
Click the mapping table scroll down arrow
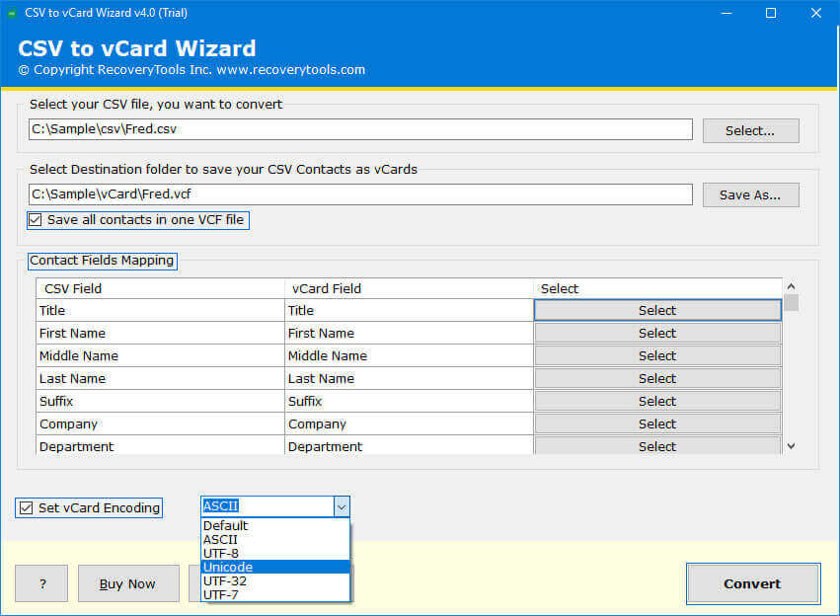pyautogui.click(x=791, y=446)
